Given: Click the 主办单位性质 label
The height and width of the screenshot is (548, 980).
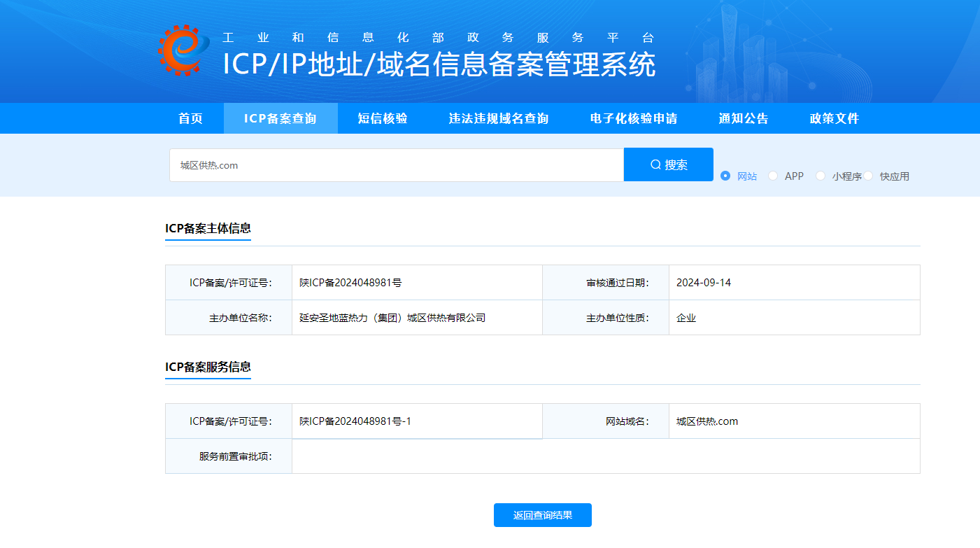Looking at the screenshot, I should click(x=618, y=318).
